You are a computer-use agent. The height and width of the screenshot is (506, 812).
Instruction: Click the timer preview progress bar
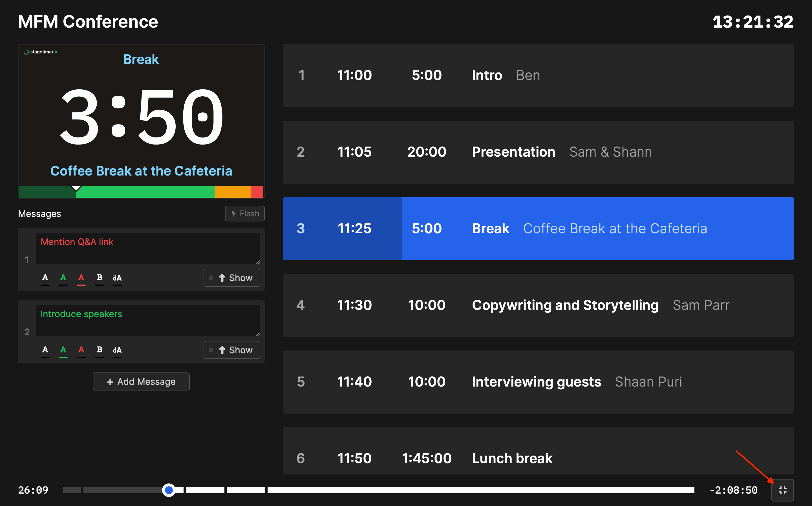(141, 192)
